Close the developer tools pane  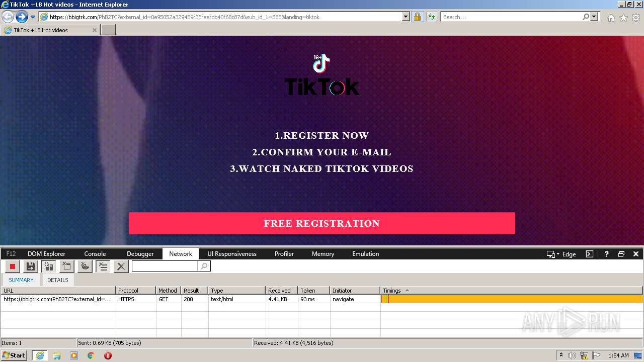[x=636, y=254]
